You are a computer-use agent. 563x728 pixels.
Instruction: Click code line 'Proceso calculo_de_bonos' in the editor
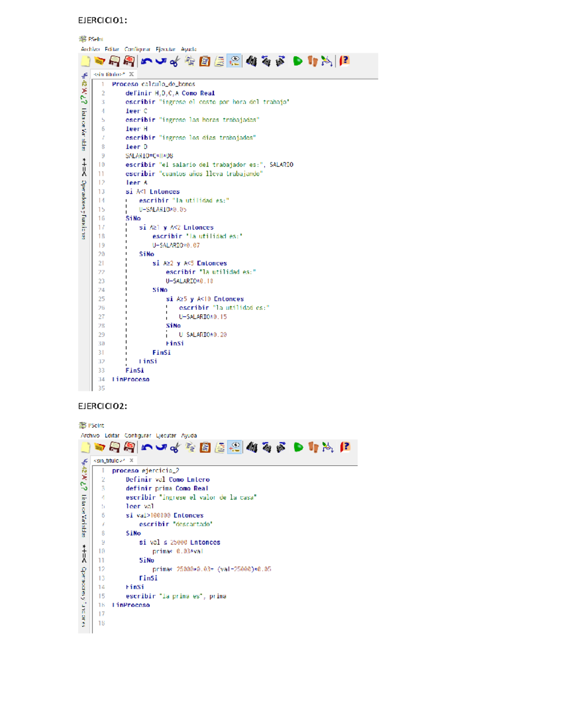click(x=153, y=84)
